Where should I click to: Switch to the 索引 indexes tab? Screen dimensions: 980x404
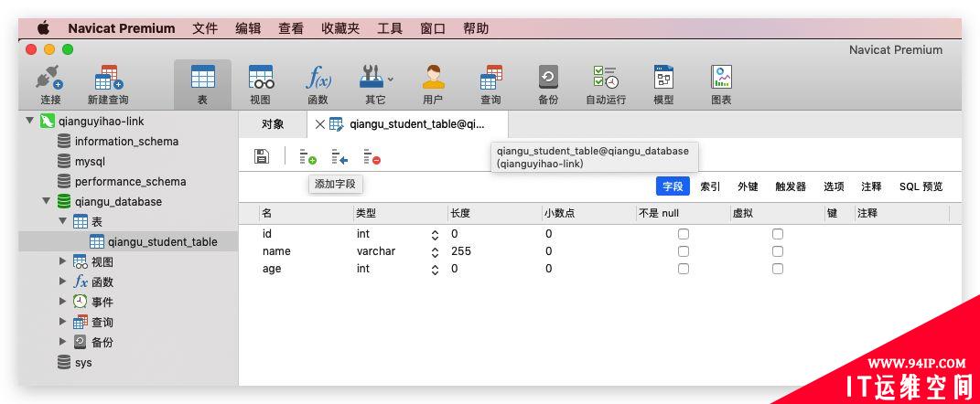click(710, 186)
